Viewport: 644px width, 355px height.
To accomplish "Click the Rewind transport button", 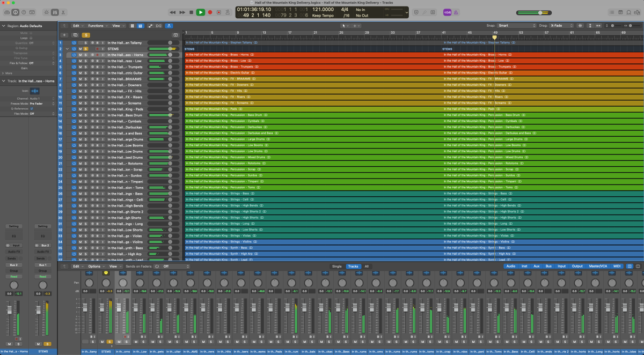I will click(173, 12).
